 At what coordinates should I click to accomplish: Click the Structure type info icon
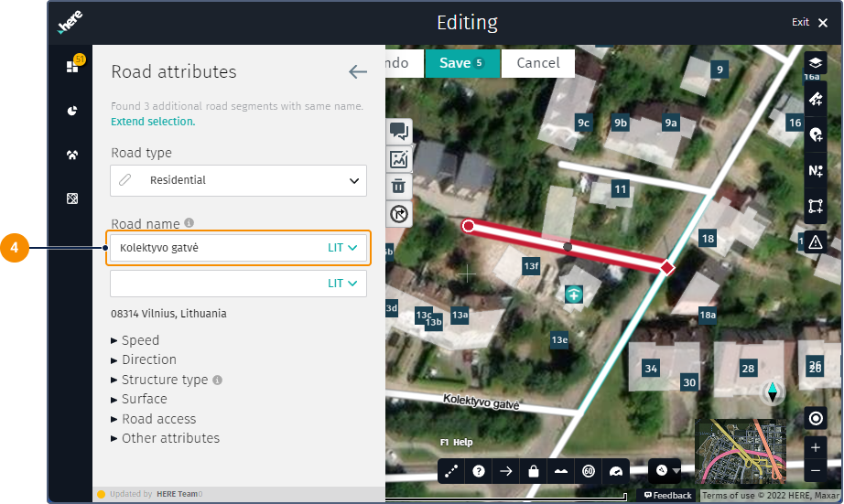(218, 380)
